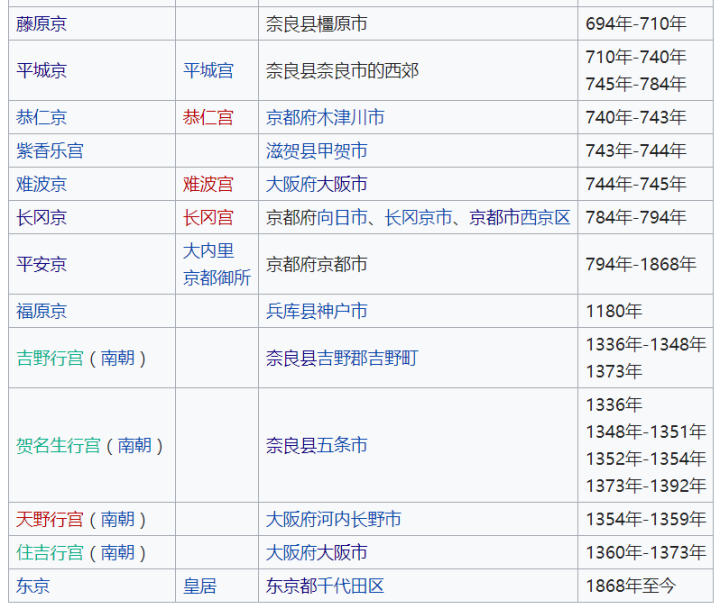Click the 平城京 capital link
Screen dimensions: 720x609
coord(42,71)
